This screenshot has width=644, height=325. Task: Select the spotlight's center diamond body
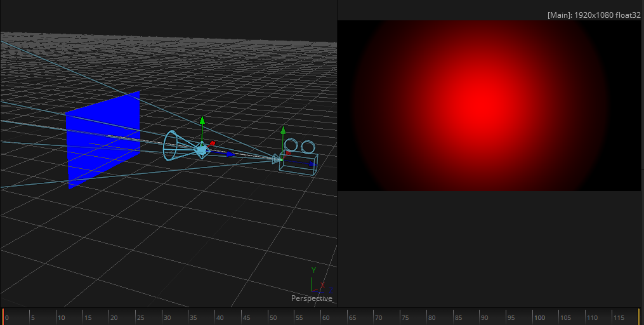[202, 150]
